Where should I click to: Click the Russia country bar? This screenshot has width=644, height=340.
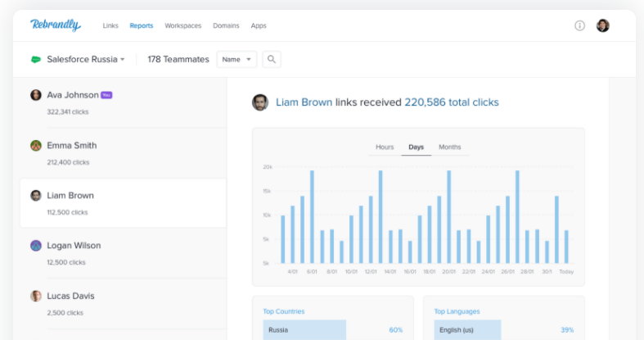pos(304,329)
